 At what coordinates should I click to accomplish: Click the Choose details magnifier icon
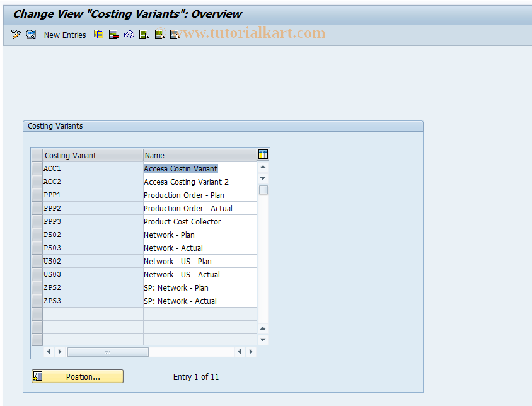[x=31, y=35]
